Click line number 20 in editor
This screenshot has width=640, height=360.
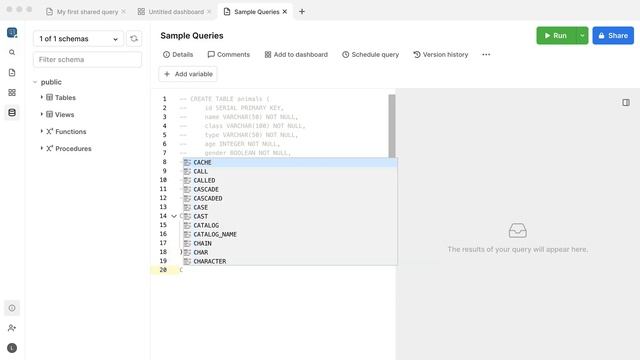[163, 270]
